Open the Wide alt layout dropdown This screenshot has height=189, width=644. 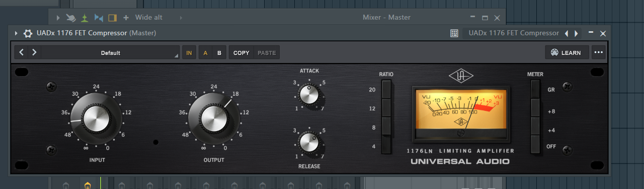pos(149,18)
